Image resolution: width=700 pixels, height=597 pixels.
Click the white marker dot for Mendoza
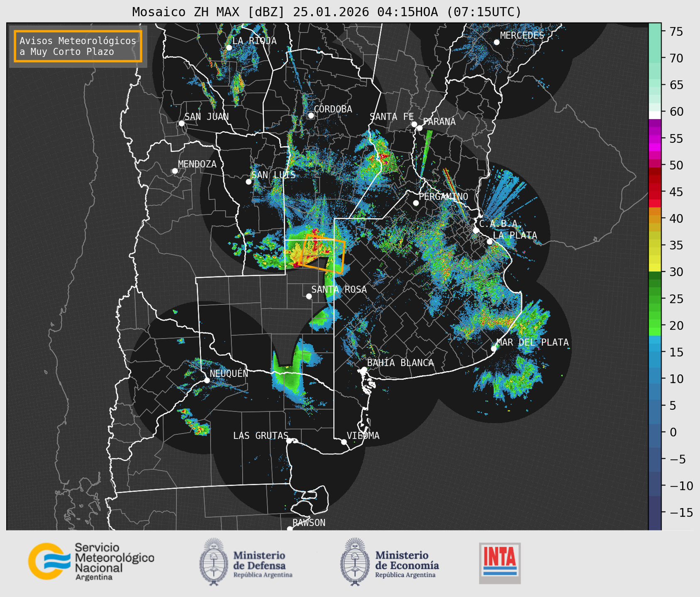pyautogui.click(x=175, y=171)
